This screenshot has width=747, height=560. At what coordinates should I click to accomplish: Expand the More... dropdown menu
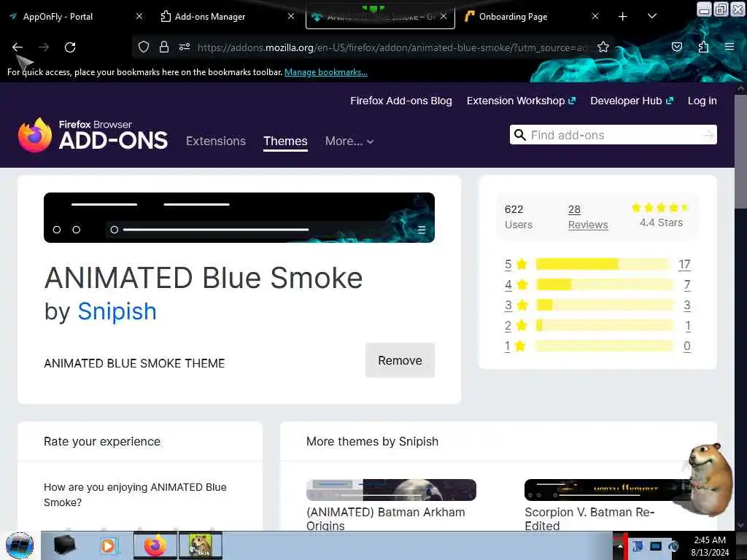(x=349, y=141)
